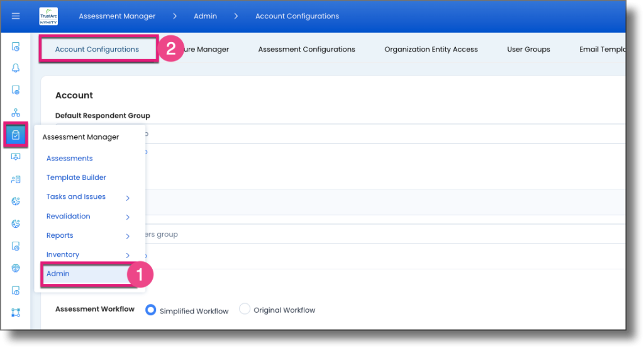
Task: Open the document-with-clock sidebar icon
Action: [x=16, y=47]
